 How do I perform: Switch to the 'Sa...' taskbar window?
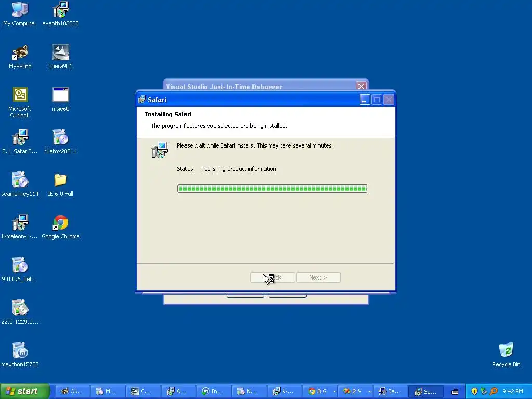(x=426, y=391)
